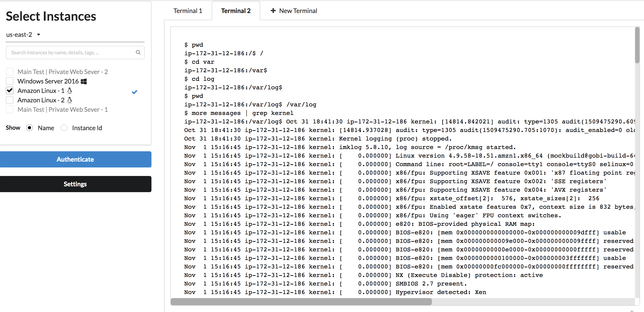Click the horizontal scrollbar under terminal output
644x312 pixels.
pyautogui.click(x=301, y=302)
